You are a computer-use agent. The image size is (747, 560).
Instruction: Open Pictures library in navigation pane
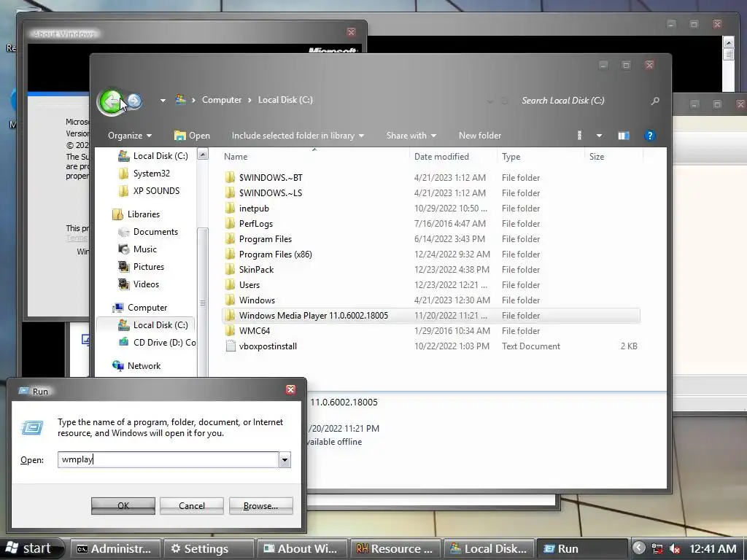point(148,267)
